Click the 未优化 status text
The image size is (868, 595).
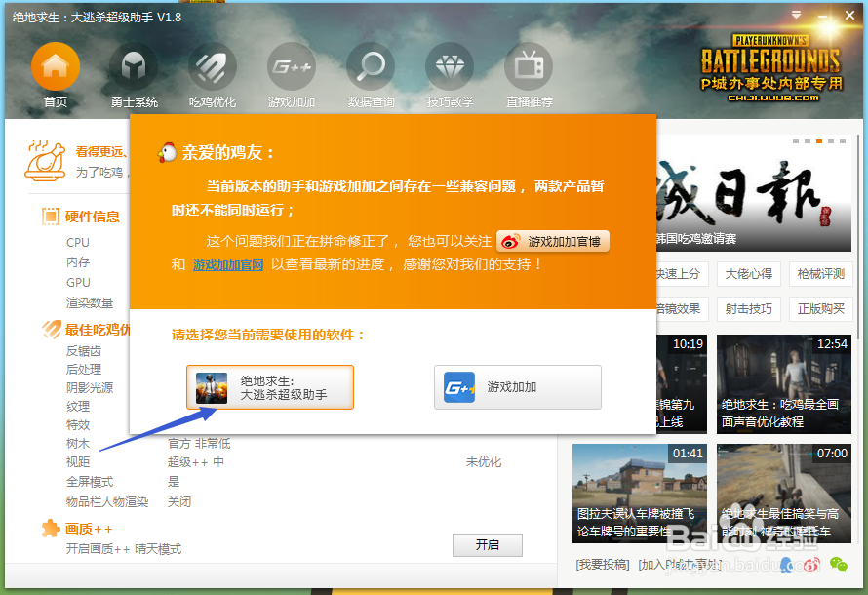click(x=484, y=462)
